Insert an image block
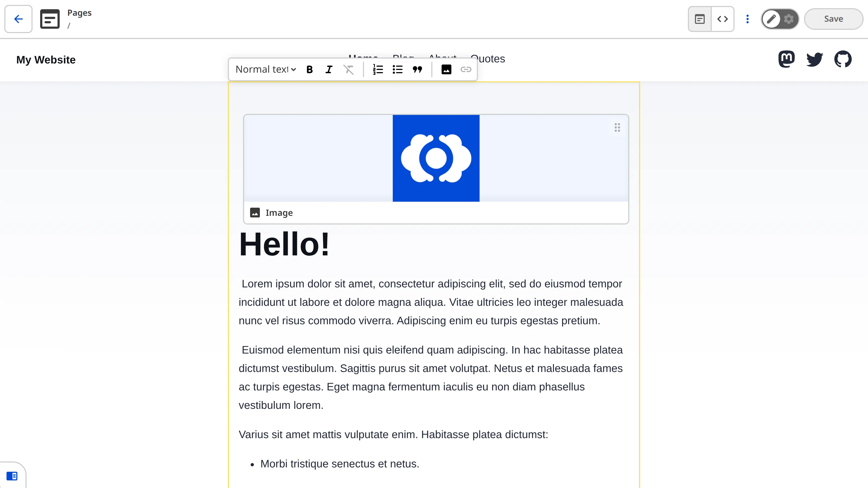The width and height of the screenshot is (868, 488). point(446,69)
